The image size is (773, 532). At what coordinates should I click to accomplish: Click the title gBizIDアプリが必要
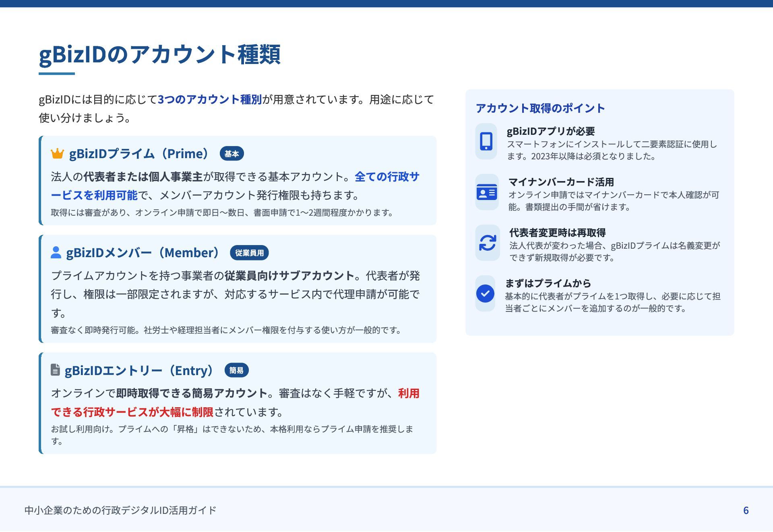coord(551,131)
